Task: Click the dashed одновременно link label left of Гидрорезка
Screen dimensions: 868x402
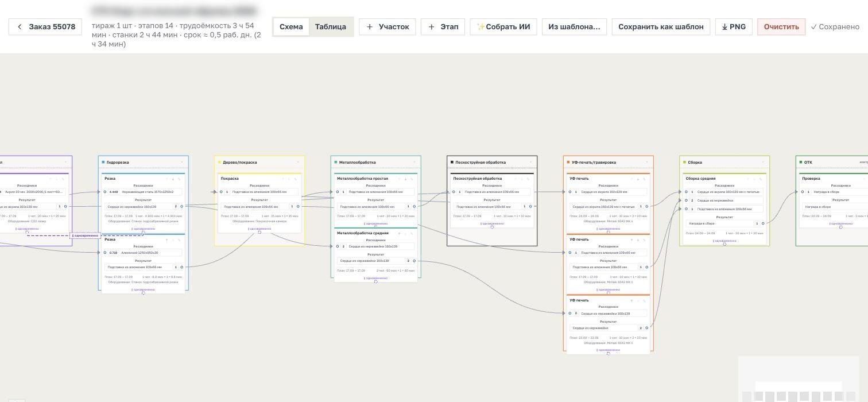Action: (x=86, y=235)
